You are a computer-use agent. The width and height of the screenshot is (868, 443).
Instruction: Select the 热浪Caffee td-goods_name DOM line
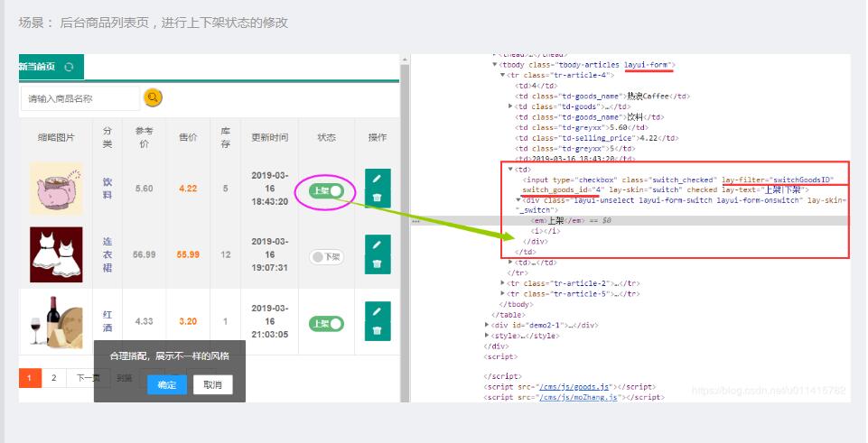tap(602, 97)
